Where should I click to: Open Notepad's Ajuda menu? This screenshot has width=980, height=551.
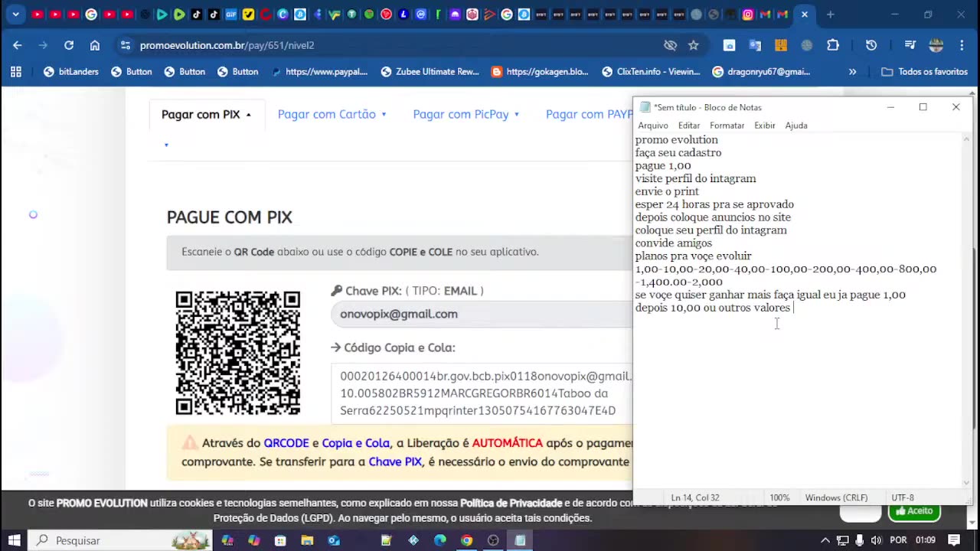point(796,126)
